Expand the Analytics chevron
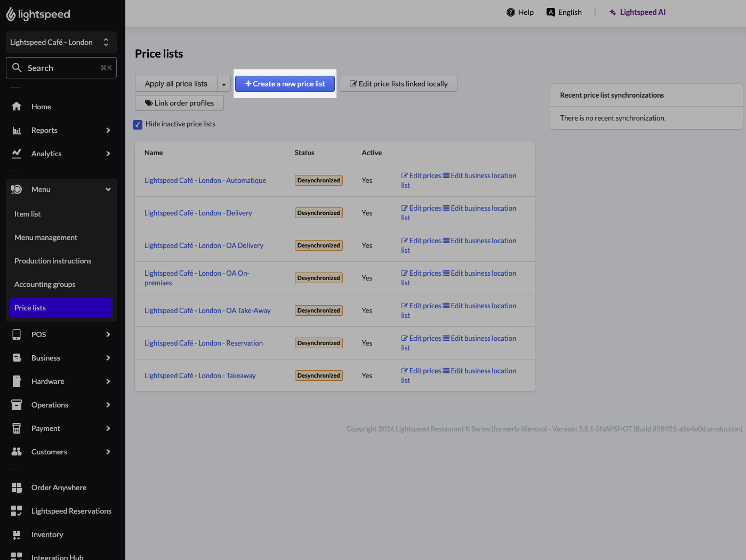 (108, 154)
